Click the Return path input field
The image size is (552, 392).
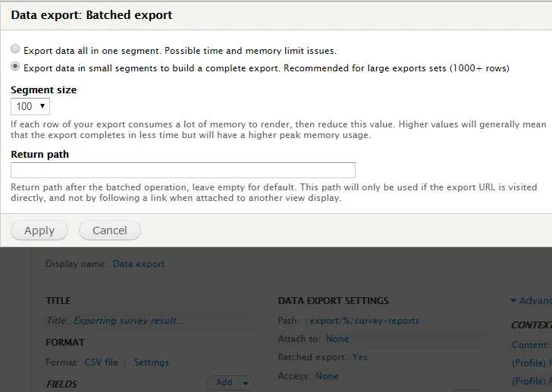(183, 171)
